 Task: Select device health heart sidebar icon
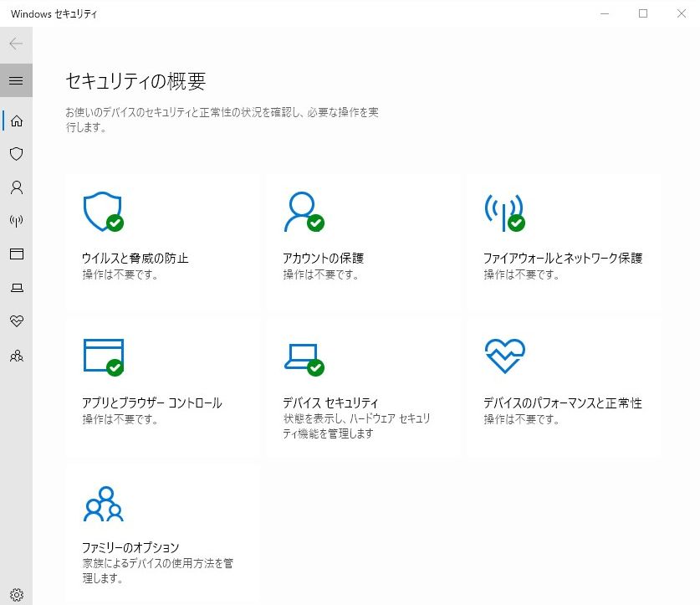(16, 321)
